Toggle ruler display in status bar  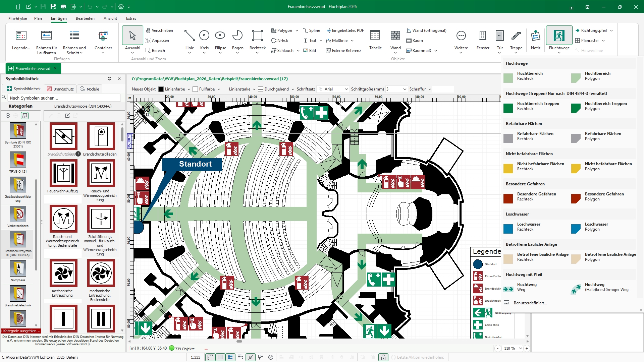[210, 357]
